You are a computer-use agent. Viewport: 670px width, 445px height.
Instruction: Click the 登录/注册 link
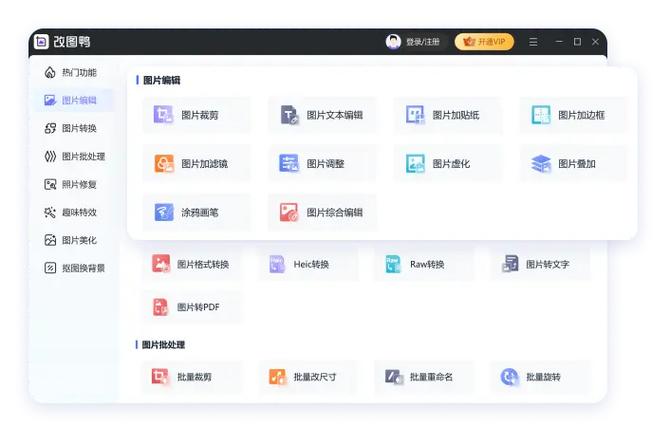tap(423, 42)
